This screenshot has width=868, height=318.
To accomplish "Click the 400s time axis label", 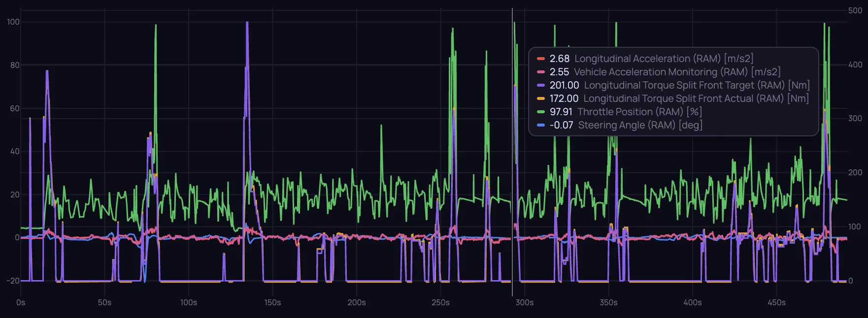I will (x=693, y=302).
